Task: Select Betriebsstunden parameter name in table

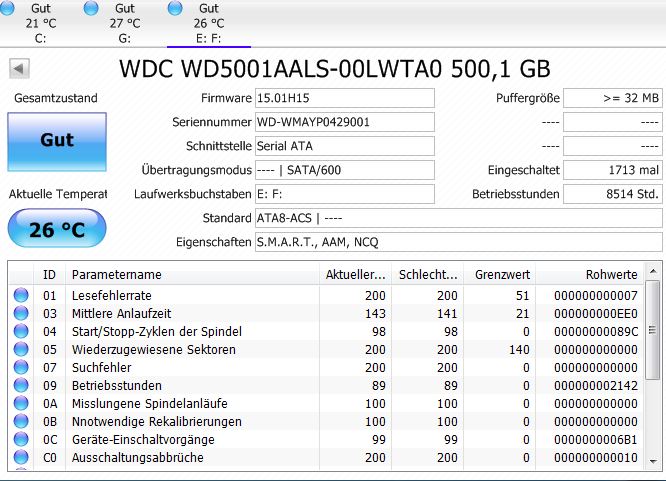Action: (x=117, y=385)
